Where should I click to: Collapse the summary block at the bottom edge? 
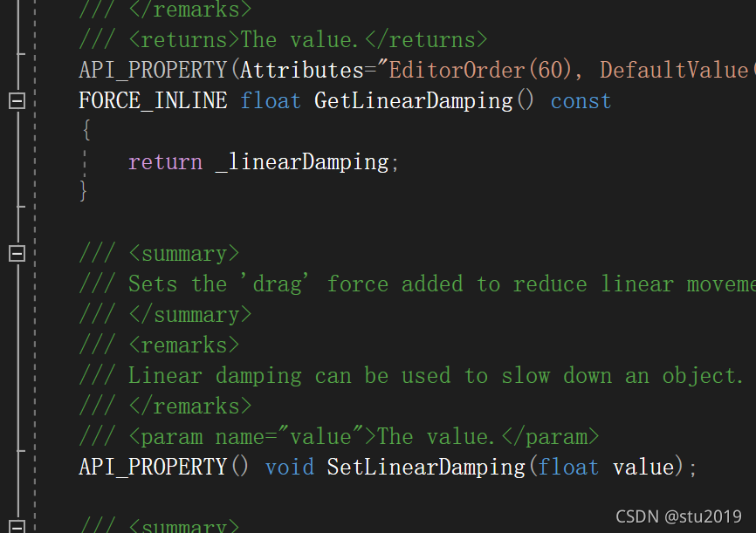tap(17, 526)
